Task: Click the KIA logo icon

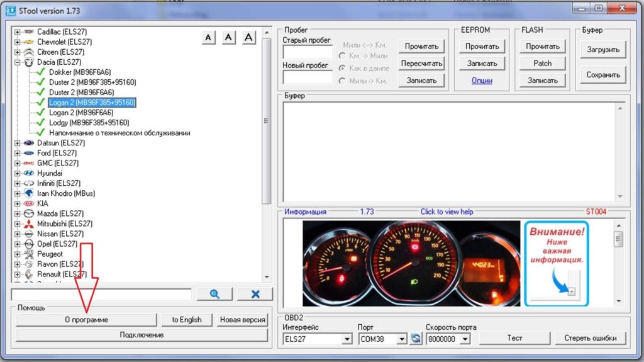Action: tap(29, 203)
